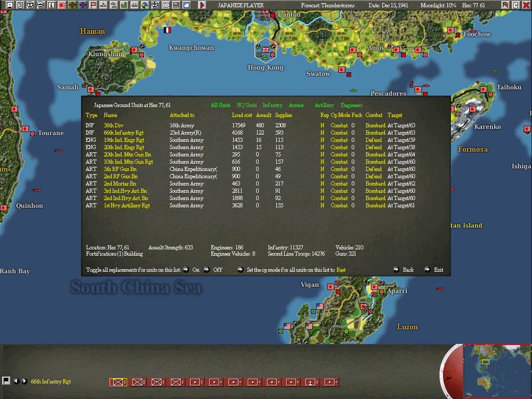
Task: Toggle Defend setting for 5th RF Gun Bn
Action: coord(374,169)
